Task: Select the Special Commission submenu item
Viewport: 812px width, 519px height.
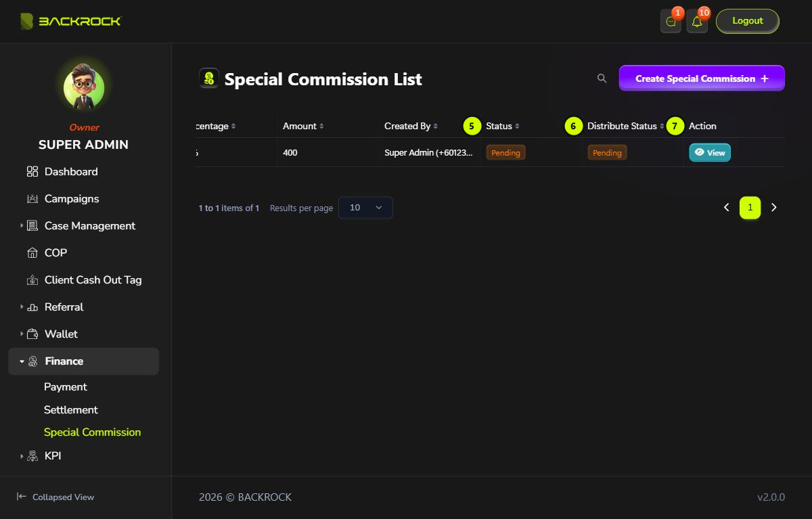Action: tap(93, 432)
